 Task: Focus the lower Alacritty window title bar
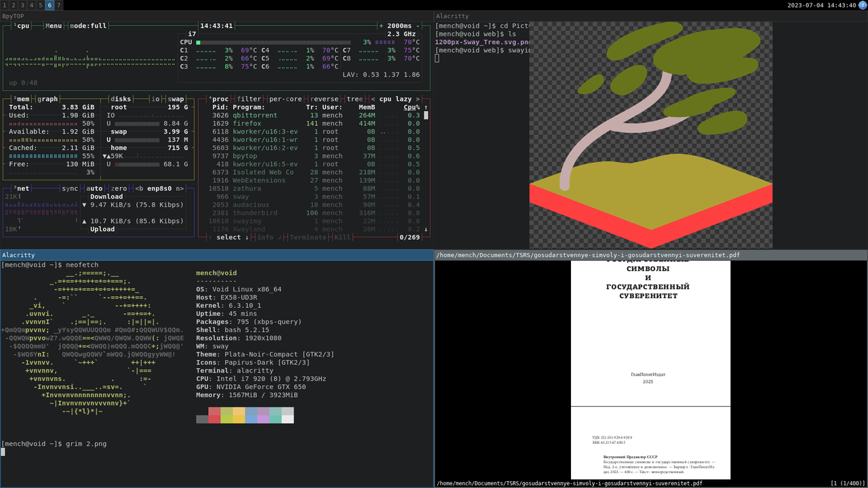(x=217, y=255)
